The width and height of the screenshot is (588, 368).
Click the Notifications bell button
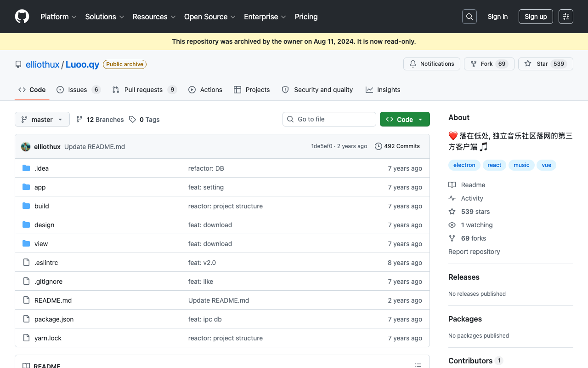(x=432, y=64)
